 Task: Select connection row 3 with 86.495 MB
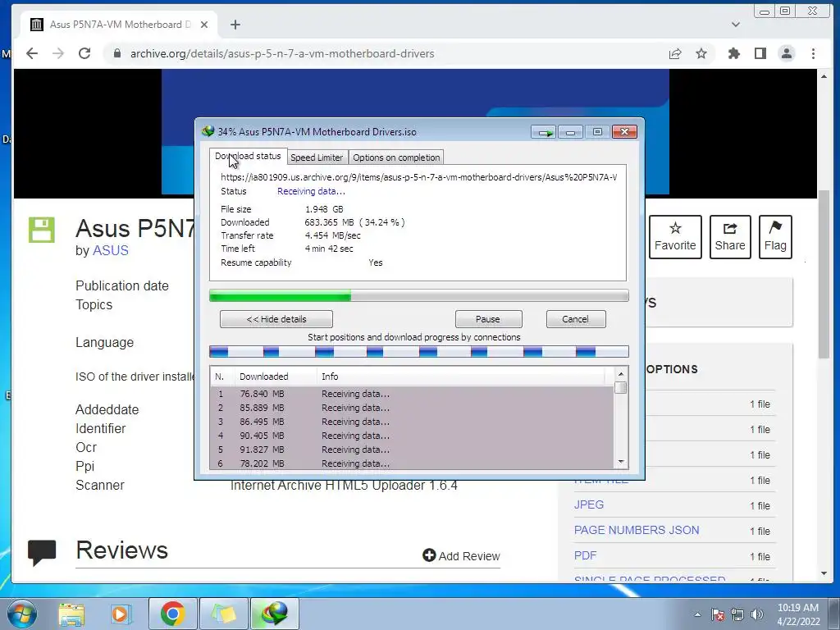pyautogui.click(x=412, y=422)
